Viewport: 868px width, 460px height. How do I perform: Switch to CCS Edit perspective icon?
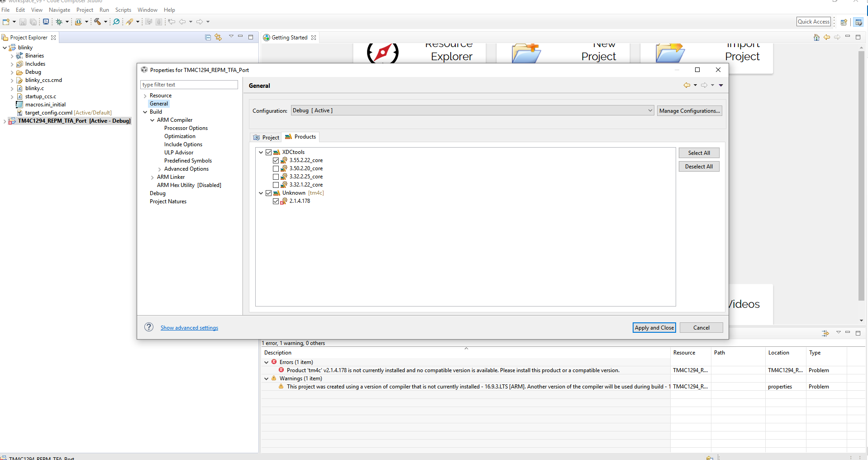[858, 22]
